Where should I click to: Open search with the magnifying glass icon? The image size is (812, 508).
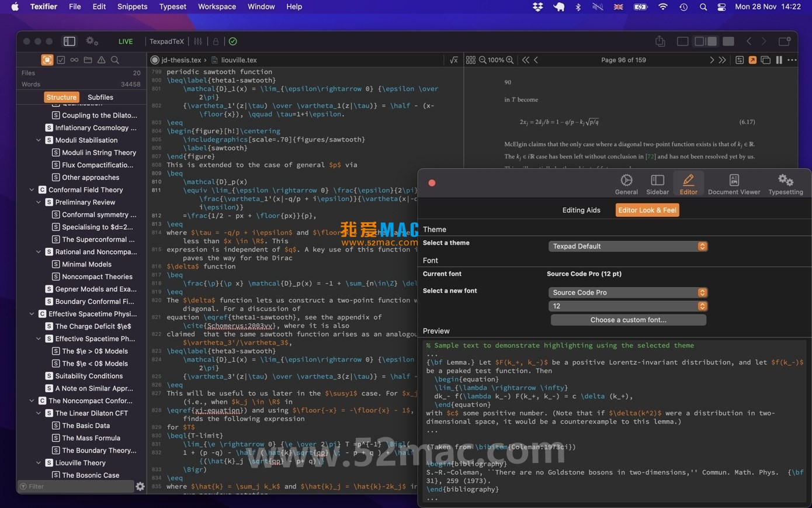[x=115, y=60]
